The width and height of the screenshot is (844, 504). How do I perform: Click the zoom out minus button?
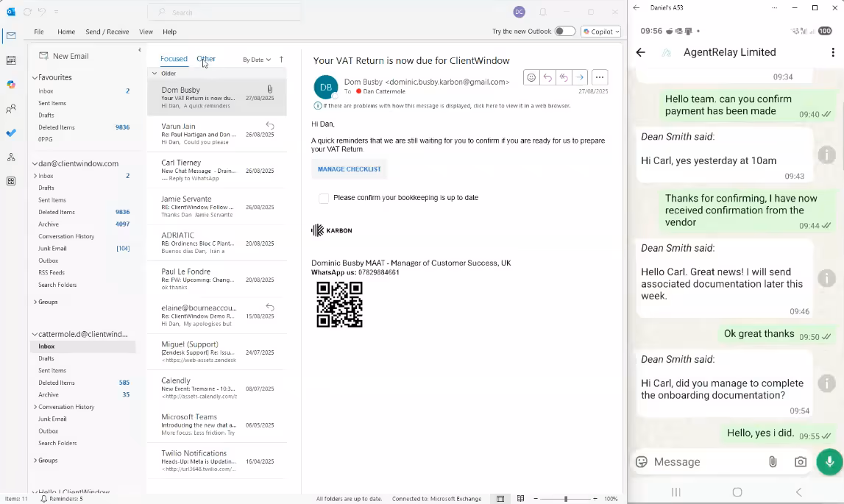click(535, 499)
